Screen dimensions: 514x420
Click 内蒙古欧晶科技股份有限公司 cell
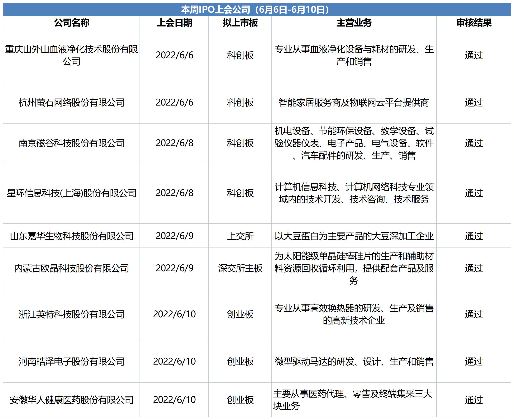pos(72,268)
